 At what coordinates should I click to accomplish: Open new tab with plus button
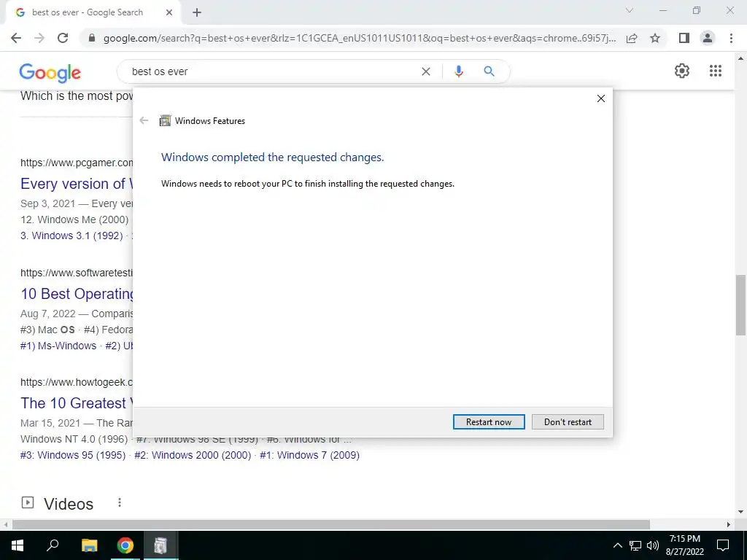coord(197,13)
